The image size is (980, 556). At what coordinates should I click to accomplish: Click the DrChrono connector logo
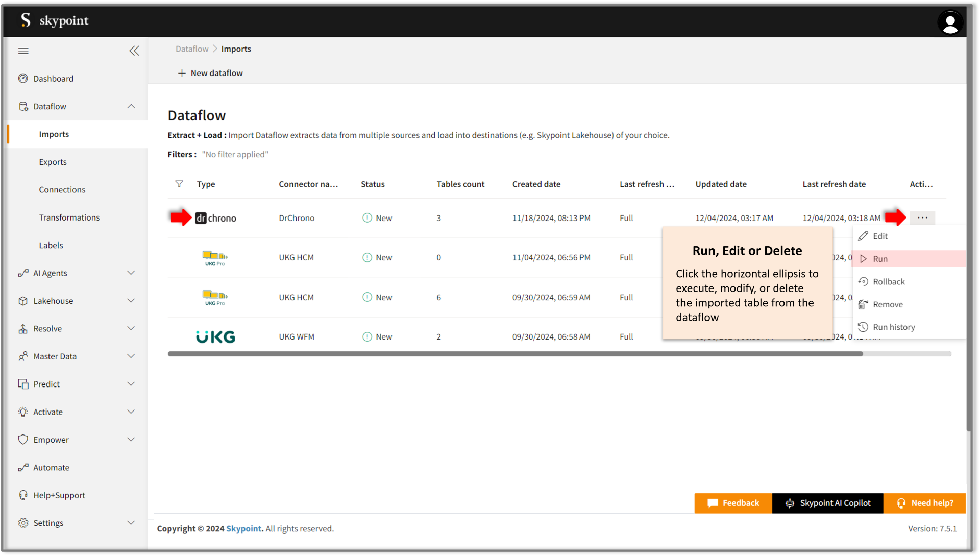[x=215, y=218]
